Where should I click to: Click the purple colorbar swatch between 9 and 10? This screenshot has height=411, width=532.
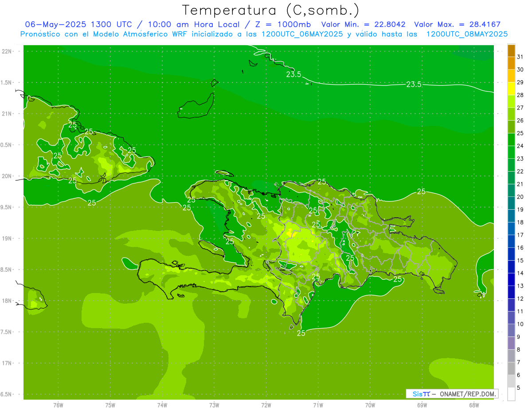(511, 331)
